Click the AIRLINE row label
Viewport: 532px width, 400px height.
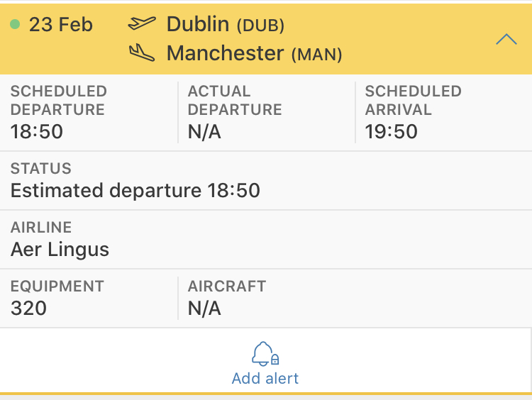(x=41, y=228)
